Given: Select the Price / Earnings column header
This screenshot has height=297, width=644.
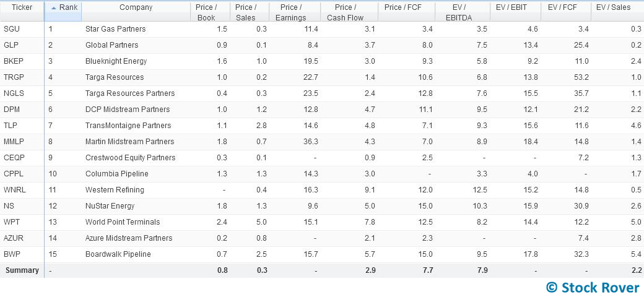Looking at the screenshot, I should [x=294, y=12].
